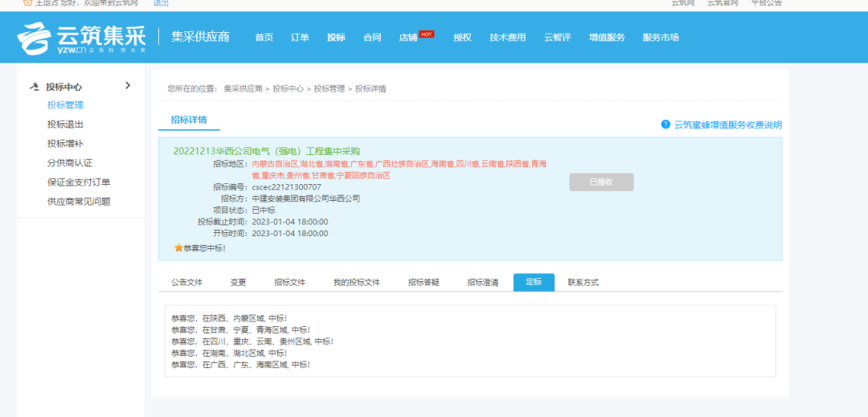Image resolution: width=868 pixels, height=417 pixels.
Task: Collapse the 投标中心 sidebar chevron
Action: [x=128, y=86]
